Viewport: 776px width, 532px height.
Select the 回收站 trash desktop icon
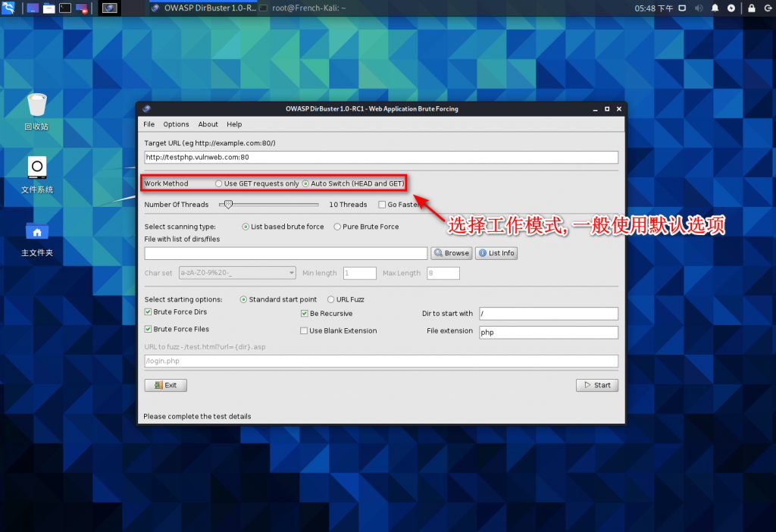(36, 112)
